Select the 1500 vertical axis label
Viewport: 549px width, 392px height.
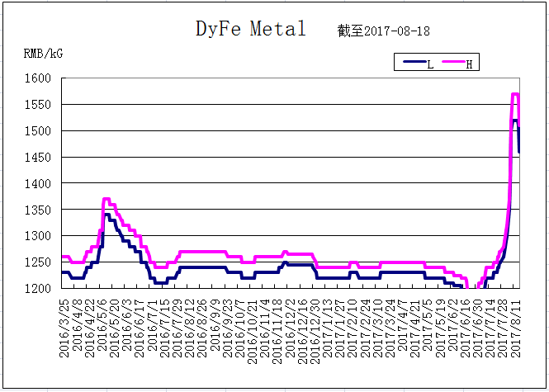(x=38, y=131)
